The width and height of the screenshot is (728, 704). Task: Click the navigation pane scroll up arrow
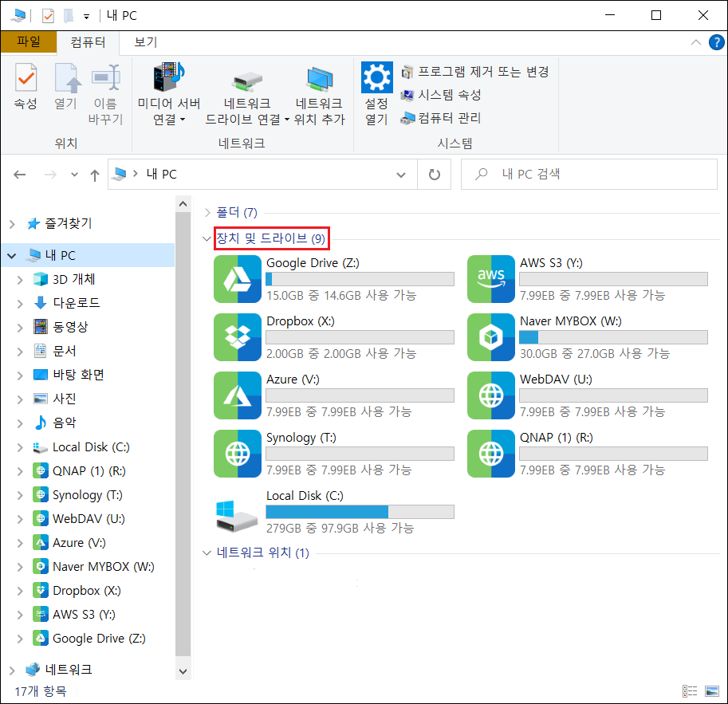(183, 204)
